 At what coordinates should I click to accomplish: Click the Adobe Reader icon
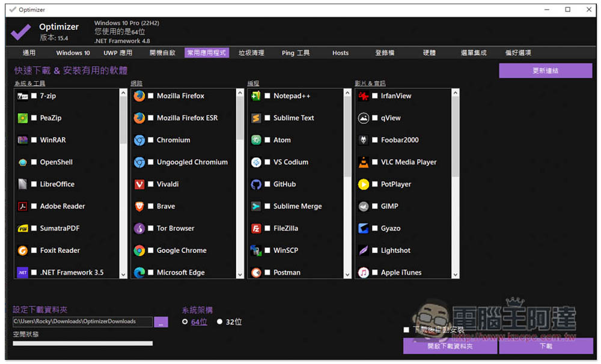tap(23, 206)
